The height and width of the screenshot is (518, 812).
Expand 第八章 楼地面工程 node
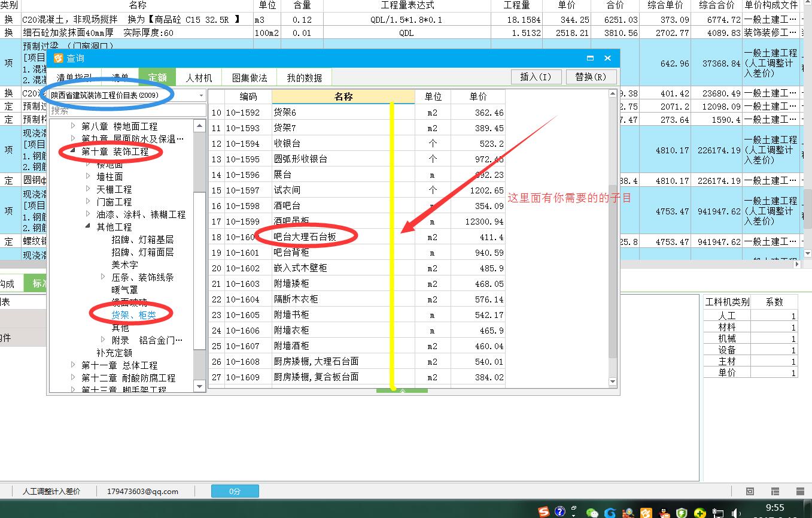pos(74,126)
